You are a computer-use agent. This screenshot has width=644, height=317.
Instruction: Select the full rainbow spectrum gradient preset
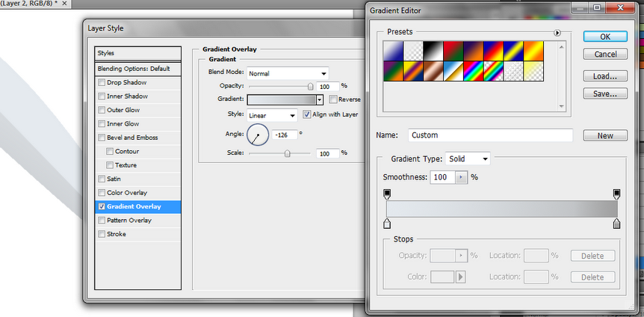474,71
